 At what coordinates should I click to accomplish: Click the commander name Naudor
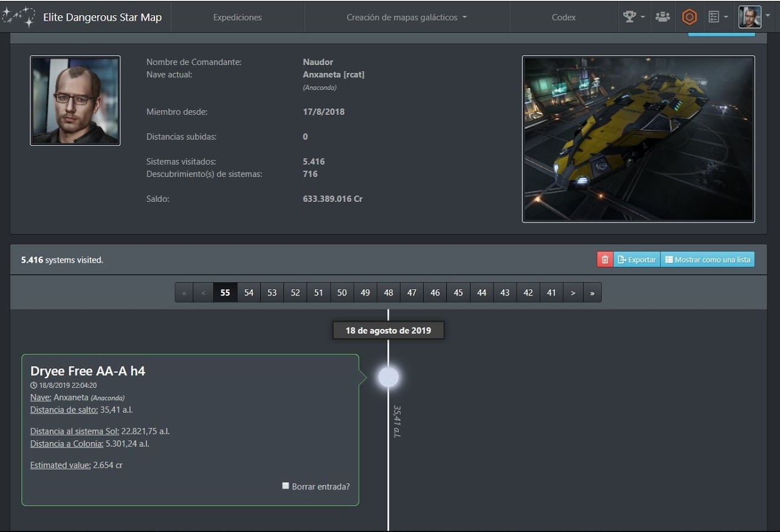click(318, 62)
